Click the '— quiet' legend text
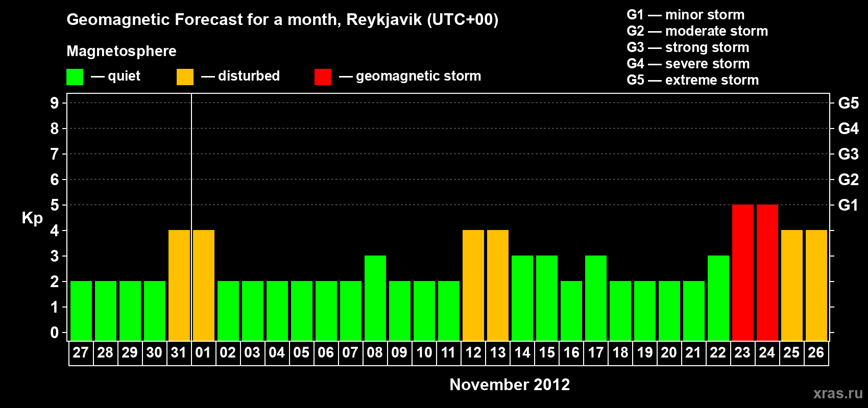 point(115,76)
